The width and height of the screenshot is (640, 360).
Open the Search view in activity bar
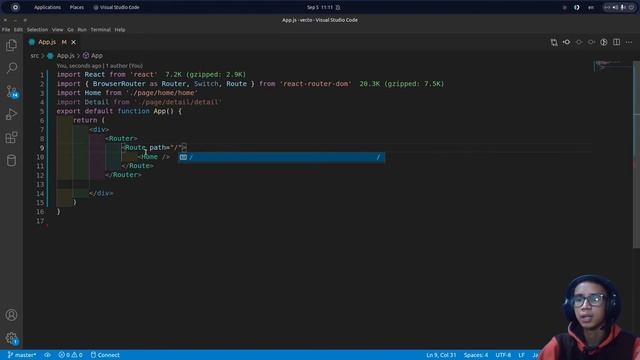coord(11,68)
